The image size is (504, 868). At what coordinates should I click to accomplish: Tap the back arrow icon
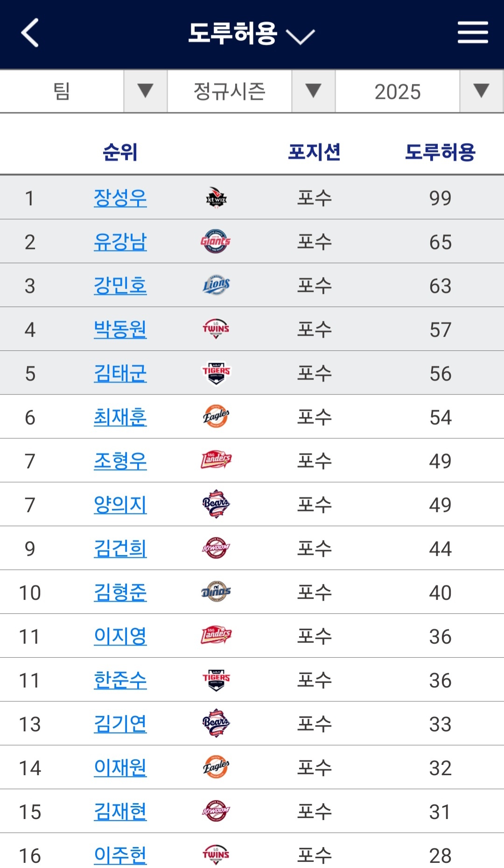pyautogui.click(x=30, y=33)
